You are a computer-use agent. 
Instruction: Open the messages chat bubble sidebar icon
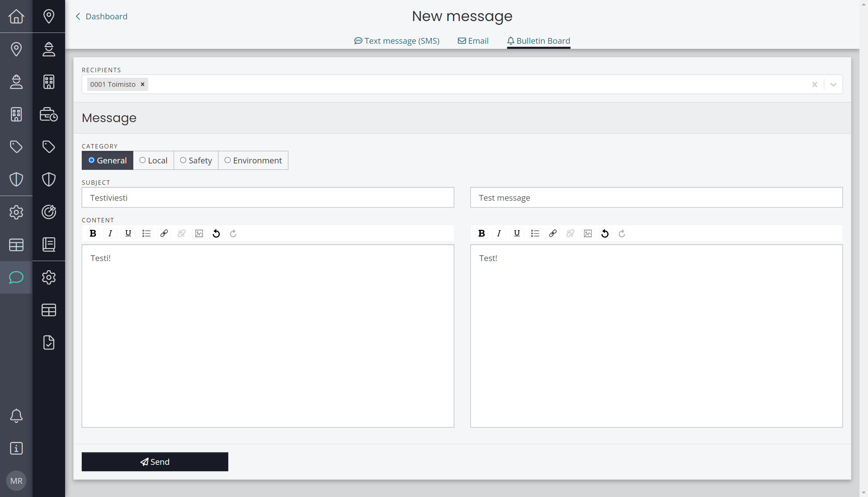tap(16, 277)
